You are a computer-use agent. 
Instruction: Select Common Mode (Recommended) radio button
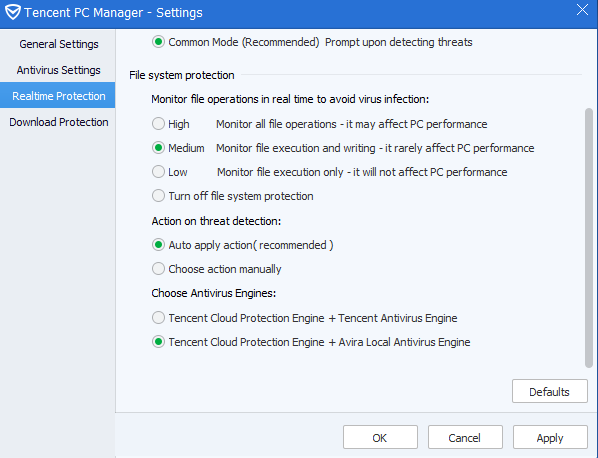point(158,42)
